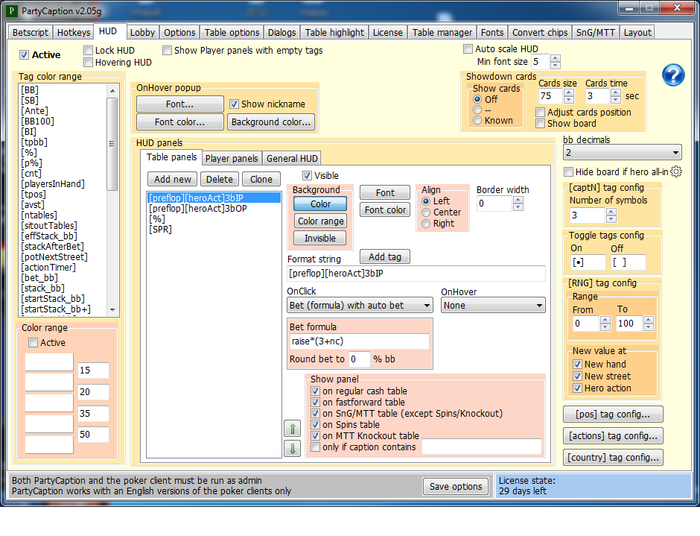Click Add tag button
Viewport: 700px width, 536px height.
[385, 257]
